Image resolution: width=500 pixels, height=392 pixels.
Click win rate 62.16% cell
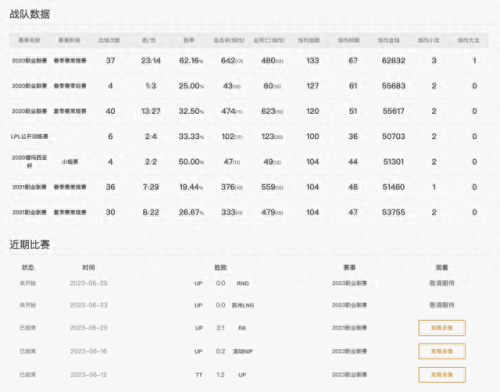pyautogui.click(x=191, y=61)
